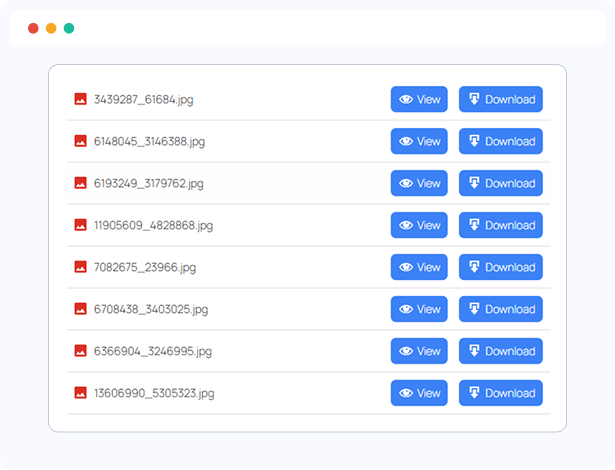Click the orange window dot
The width and height of the screenshot is (615, 470).
51,28
